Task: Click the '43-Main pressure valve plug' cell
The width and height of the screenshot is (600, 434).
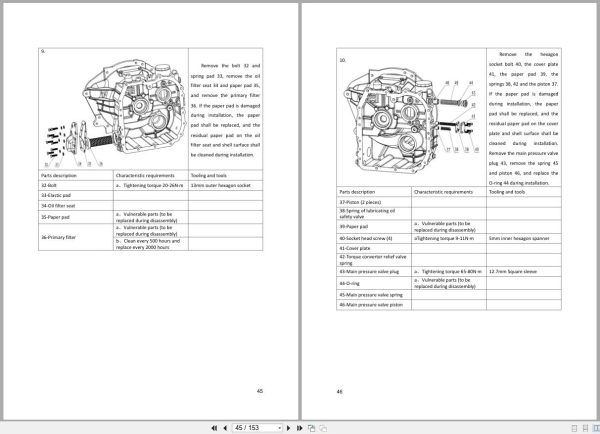Action: (x=374, y=271)
